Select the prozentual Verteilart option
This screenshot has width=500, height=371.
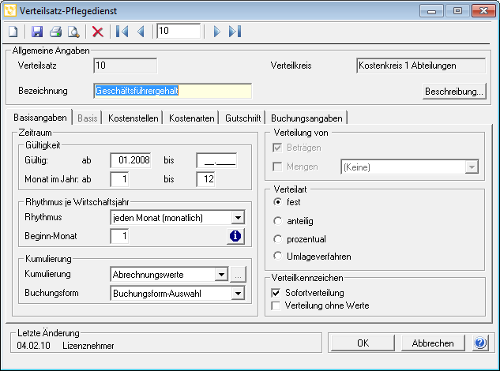click(277, 239)
